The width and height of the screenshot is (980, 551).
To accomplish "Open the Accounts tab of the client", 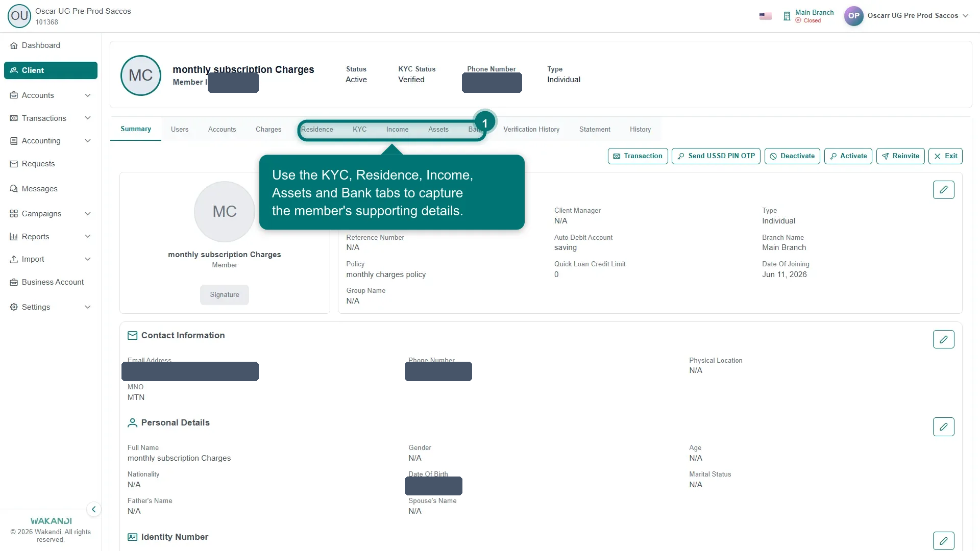I will pos(222,130).
